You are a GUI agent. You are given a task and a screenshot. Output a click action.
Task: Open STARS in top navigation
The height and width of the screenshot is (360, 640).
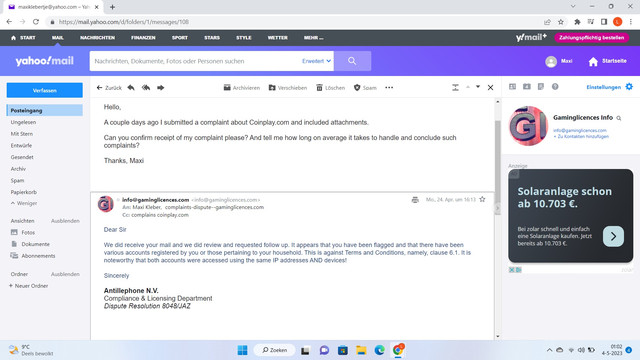pyautogui.click(x=212, y=38)
